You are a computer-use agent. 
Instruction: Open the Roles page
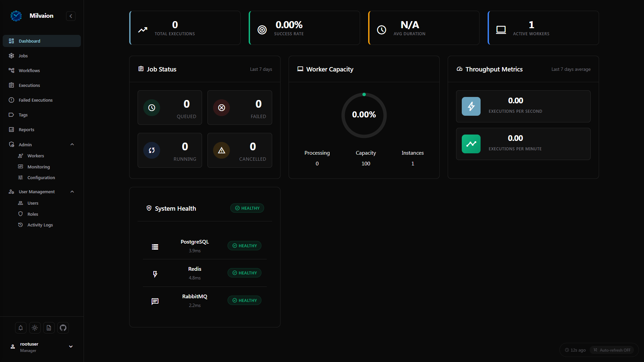click(x=33, y=214)
